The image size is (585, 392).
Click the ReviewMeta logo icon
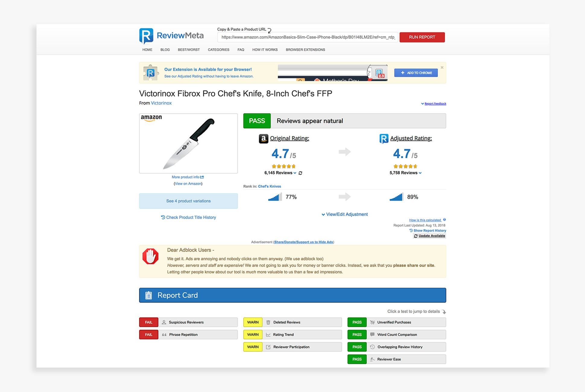click(x=146, y=36)
